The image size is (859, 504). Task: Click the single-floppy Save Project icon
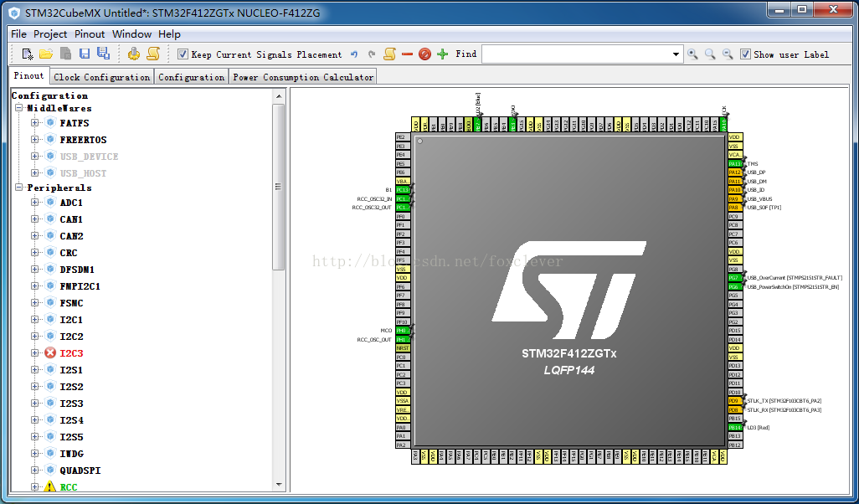85,54
